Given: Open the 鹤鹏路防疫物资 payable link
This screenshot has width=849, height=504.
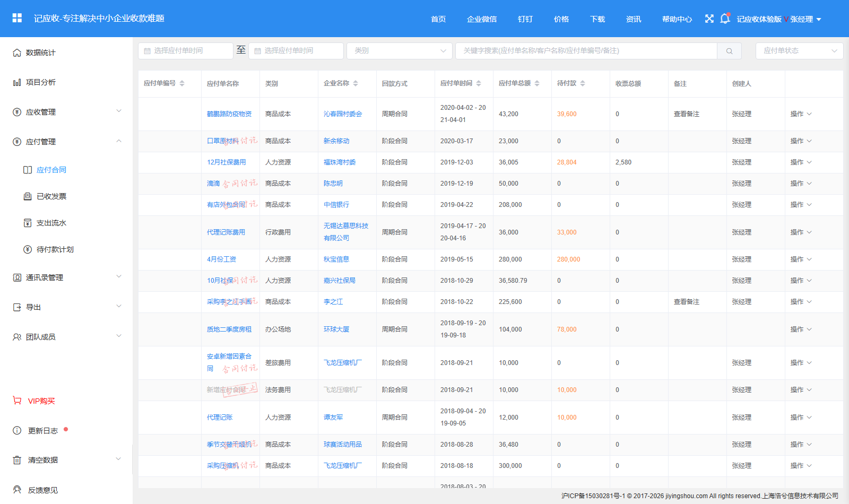Looking at the screenshot, I should tap(229, 114).
